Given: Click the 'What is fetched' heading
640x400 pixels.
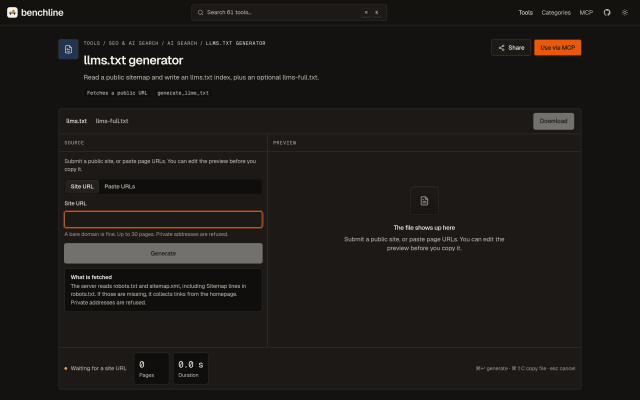Looking at the screenshot, I should pos(91,277).
